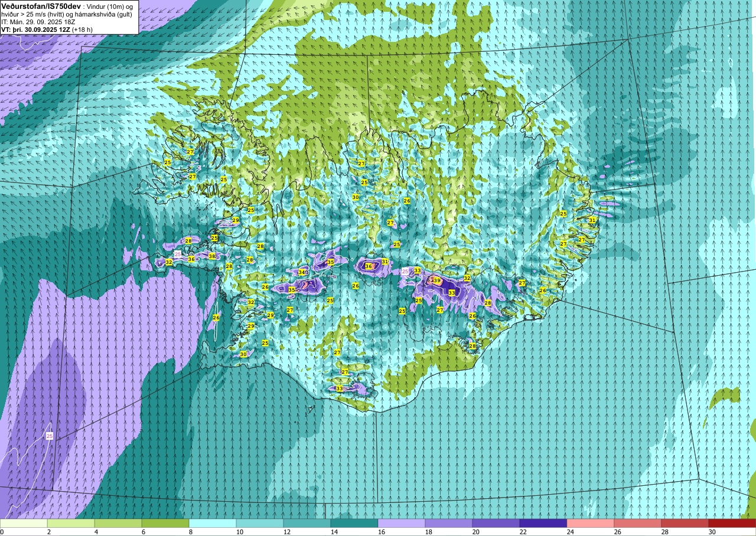Click the 2–4 m/s light green legend swatch
Image resolution: width=756 pixels, height=536 pixels.
click(71, 523)
